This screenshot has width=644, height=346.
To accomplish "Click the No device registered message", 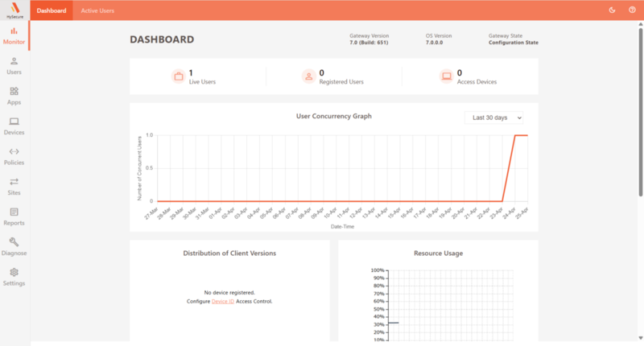I will point(229,293).
